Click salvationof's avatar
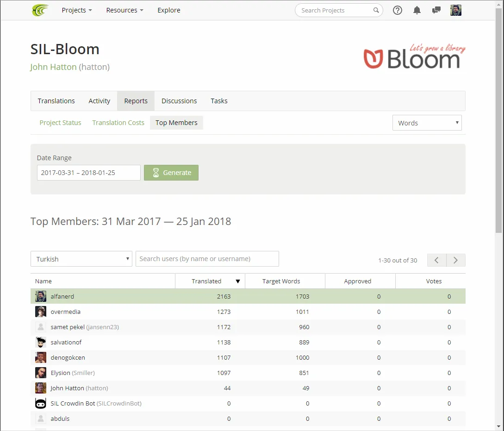The width and height of the screenshot is (504, 431). [x=41, y=342]
